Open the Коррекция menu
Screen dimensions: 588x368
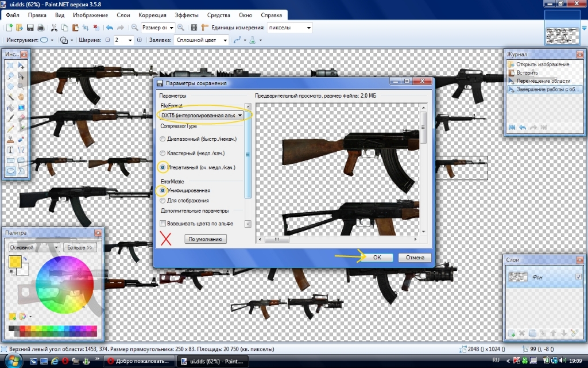tap(152, 16)
